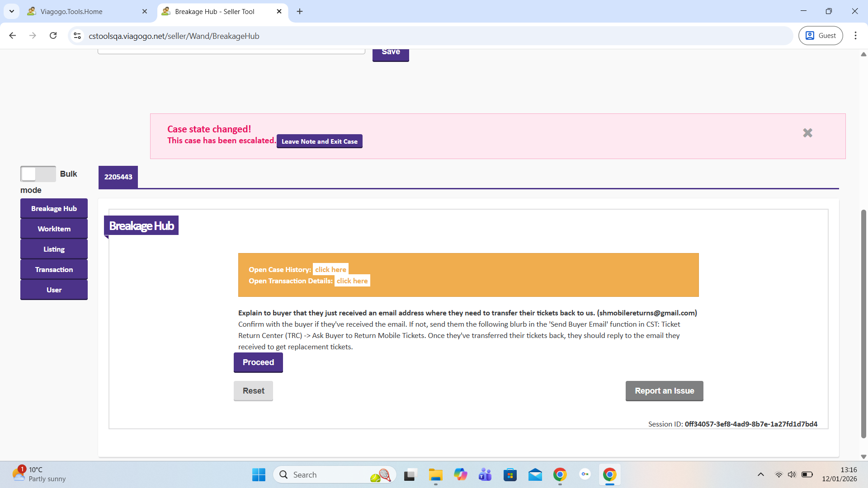The image size is (868, 488).
Task: Click the Windows Start button
Action: [x=259, y=474]
